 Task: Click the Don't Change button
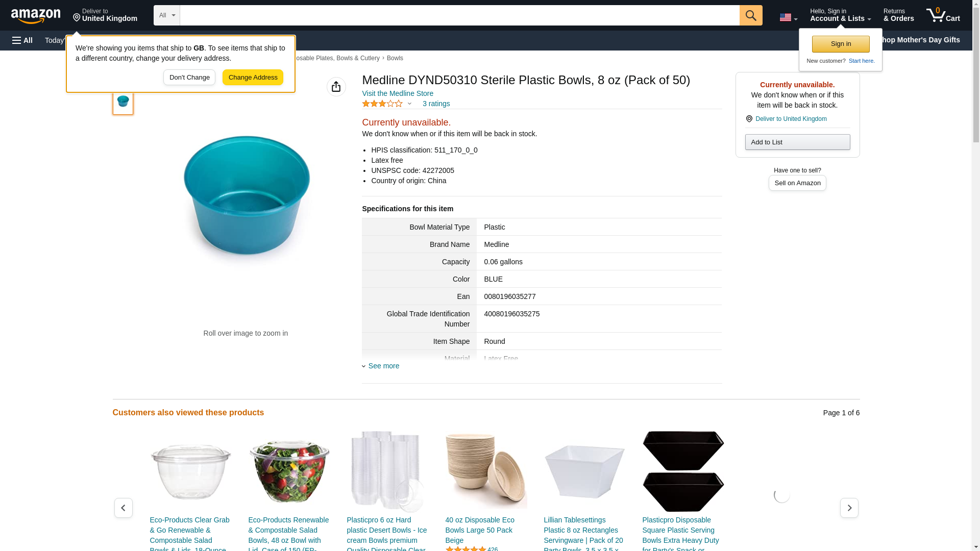point(189,78)
